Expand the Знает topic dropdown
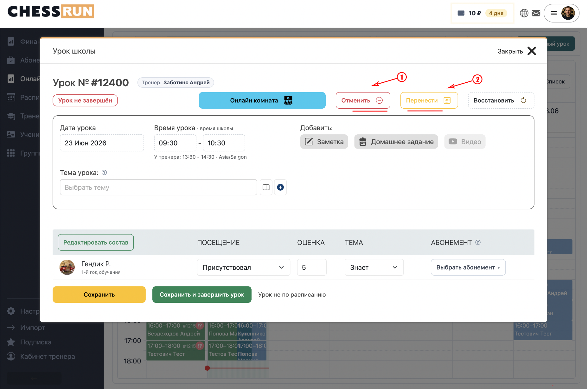The width and height of the screenshot is (588, 389). coord(374,267)
